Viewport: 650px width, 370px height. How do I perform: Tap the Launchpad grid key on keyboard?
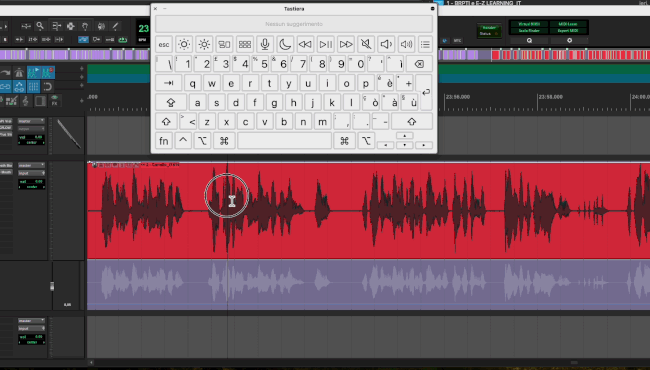245,44
